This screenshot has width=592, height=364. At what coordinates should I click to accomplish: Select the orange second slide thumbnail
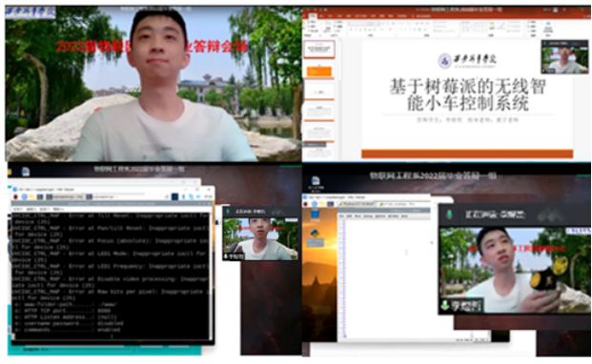point(319,71)
